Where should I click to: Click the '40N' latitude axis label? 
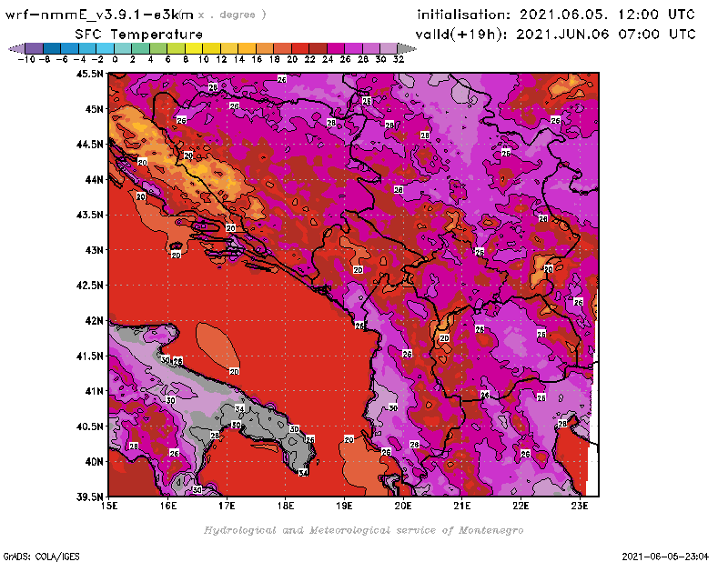pyautogui.click(x=94, y=462)
